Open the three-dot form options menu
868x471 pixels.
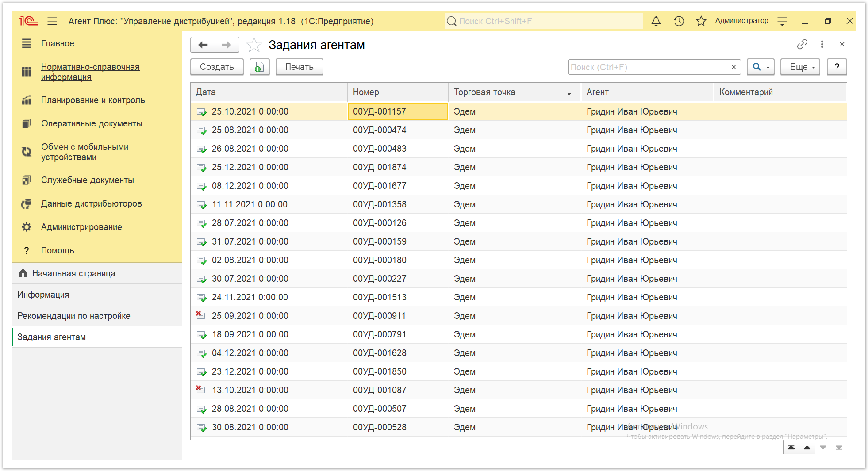pos(822,44)
